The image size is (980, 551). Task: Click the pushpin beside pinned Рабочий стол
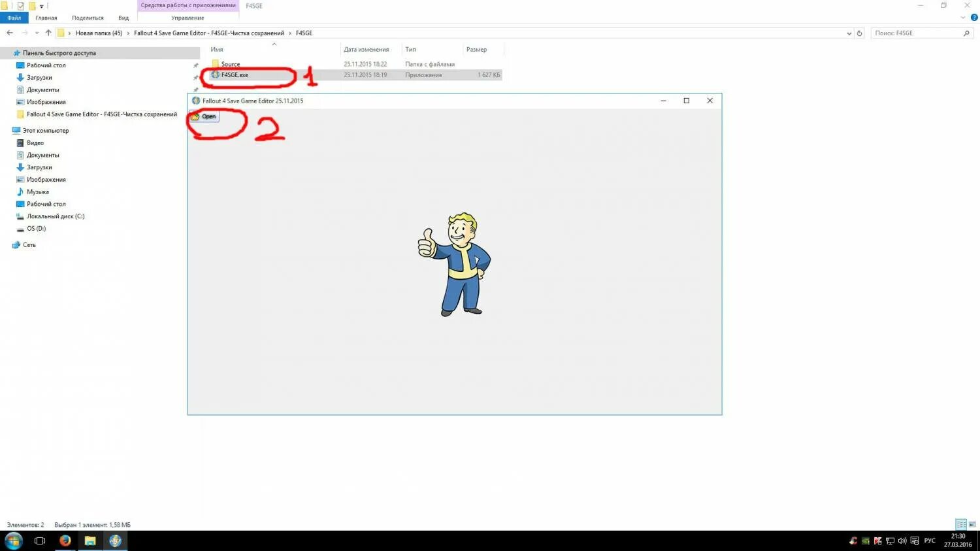195,65
